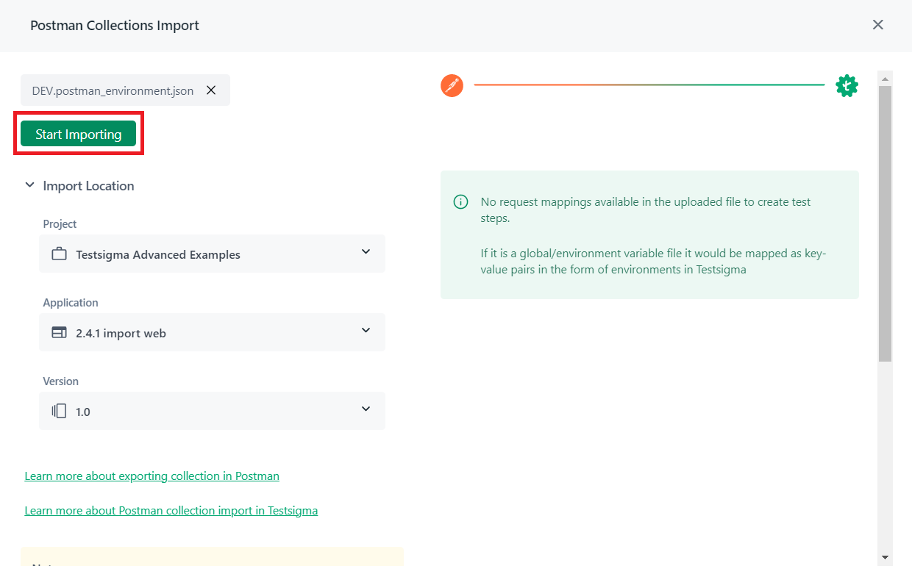Click the No request mappings message text
The width and height of the screenshot is (912, 588).
[x=646, y=209]
